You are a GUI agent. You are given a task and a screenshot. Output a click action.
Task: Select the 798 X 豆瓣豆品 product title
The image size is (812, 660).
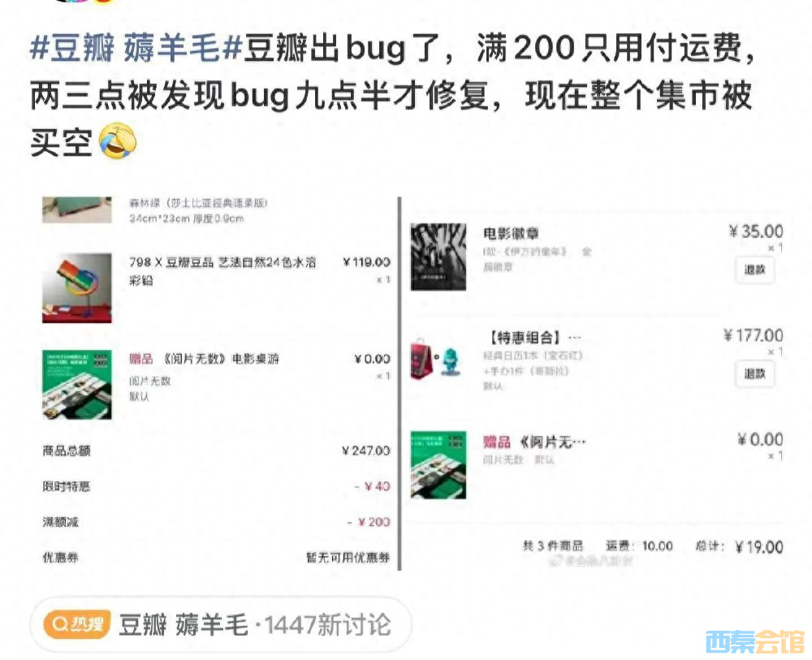point(222,270)
